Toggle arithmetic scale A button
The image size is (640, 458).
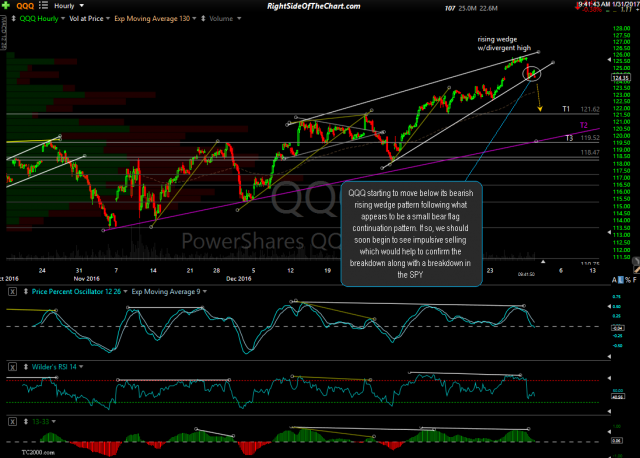tap(614, 280)
